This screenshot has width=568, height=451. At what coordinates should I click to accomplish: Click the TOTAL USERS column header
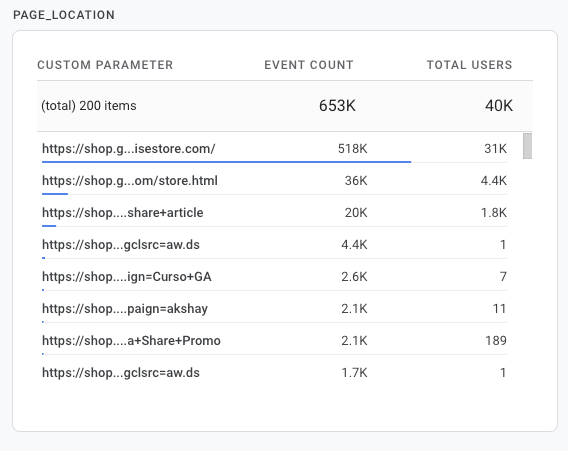click(469, 65)
